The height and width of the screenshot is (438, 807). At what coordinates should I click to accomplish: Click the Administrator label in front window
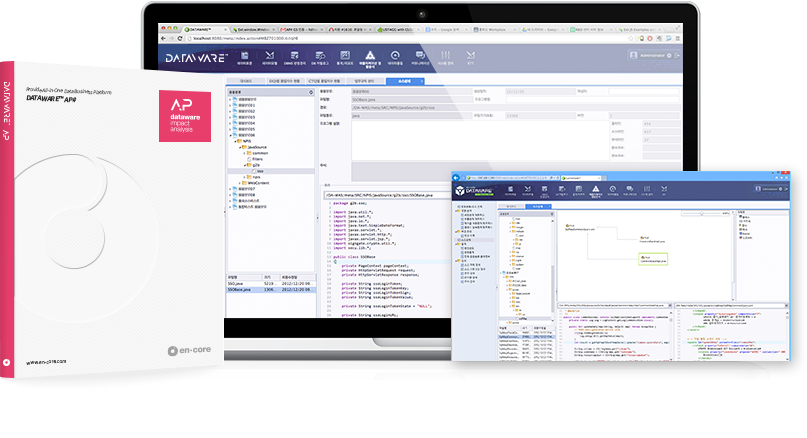tap(770, 189)
